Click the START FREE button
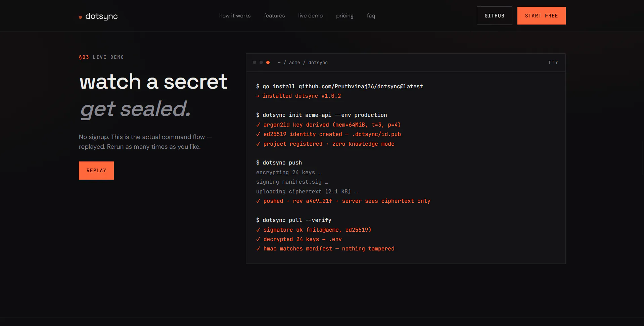644x326 pixels. 541,15
